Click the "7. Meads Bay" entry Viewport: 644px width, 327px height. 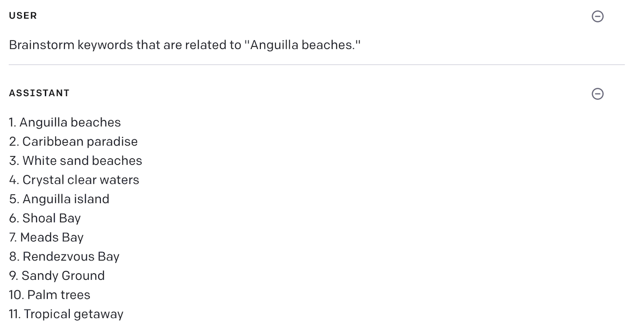(47, 237)
